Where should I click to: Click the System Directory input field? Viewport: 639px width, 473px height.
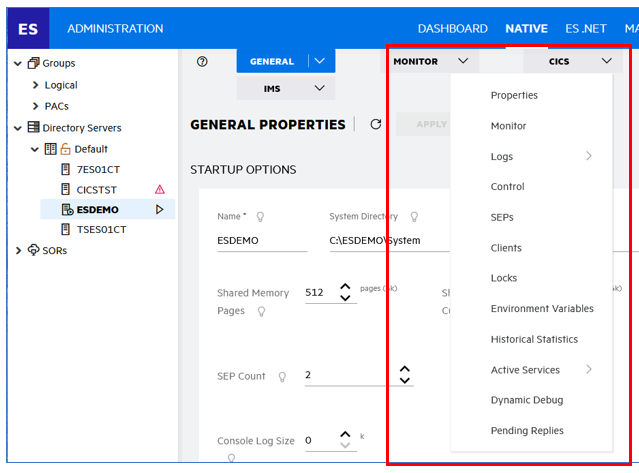point(390,241)
